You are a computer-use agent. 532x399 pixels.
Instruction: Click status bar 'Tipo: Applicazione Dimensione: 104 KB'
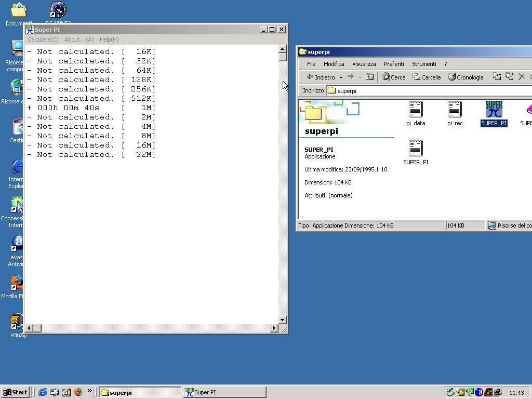click(x=345, y=225)
